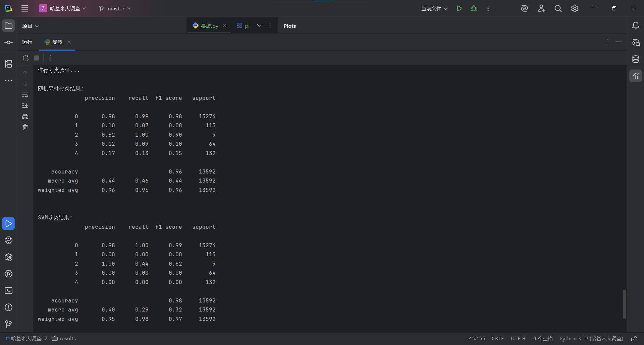Open IDE settings gear
The height and width of the screenshot is (345, 644).
click(575, 8)
